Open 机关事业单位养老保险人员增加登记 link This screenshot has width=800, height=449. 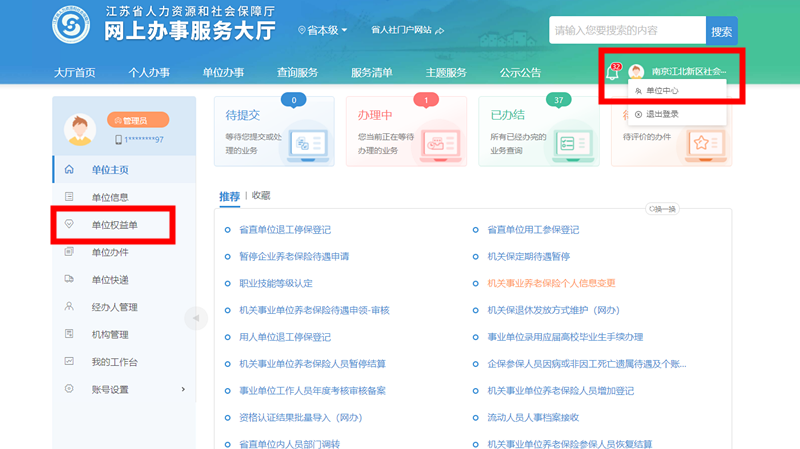coord(561,390)
